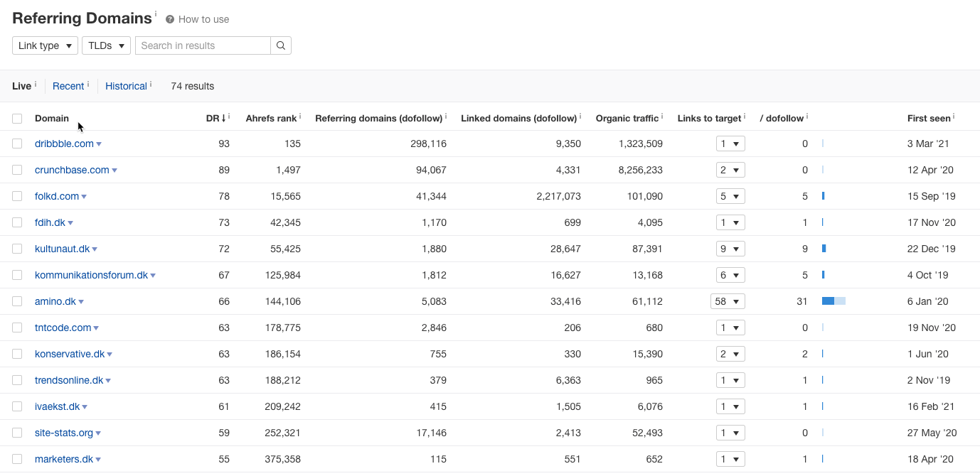Viewport: 980px width, 476px height.
Task: Sort table by Ahrefs rank column
Action: (x=271, y=119)
